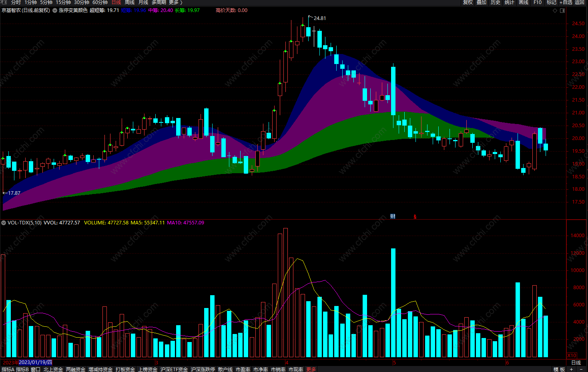This screenshot has width=588, height=372.
Task: Zoom out with the minus button at bottom-right
Action: point(582,369)
